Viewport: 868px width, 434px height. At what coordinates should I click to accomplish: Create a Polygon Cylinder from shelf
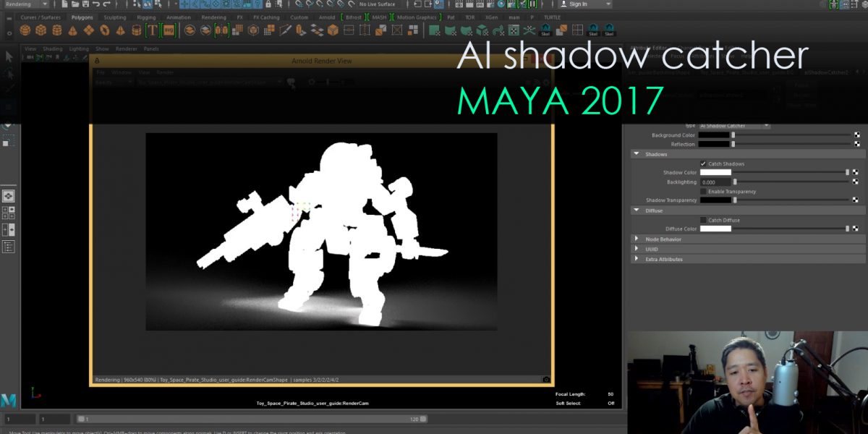(x=56, y=30)
